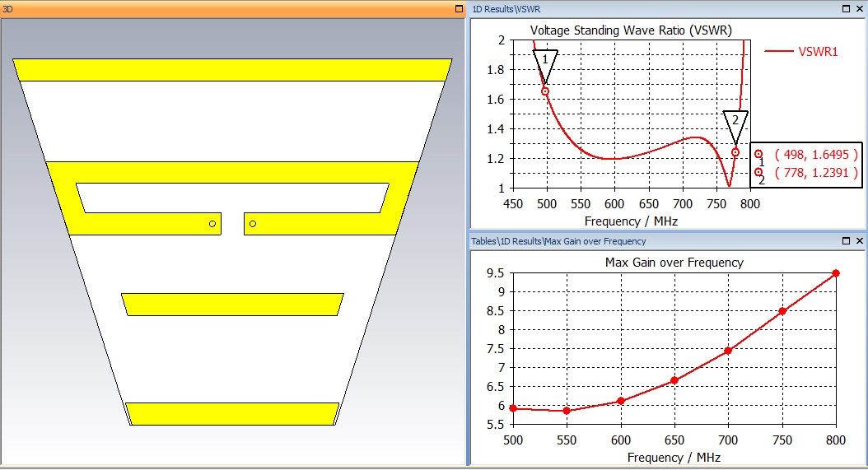Click the Voltage Standing Wave Ratio plot title
Screen dimensions: 868x470
pyautogui.click(x=631, y=30)
